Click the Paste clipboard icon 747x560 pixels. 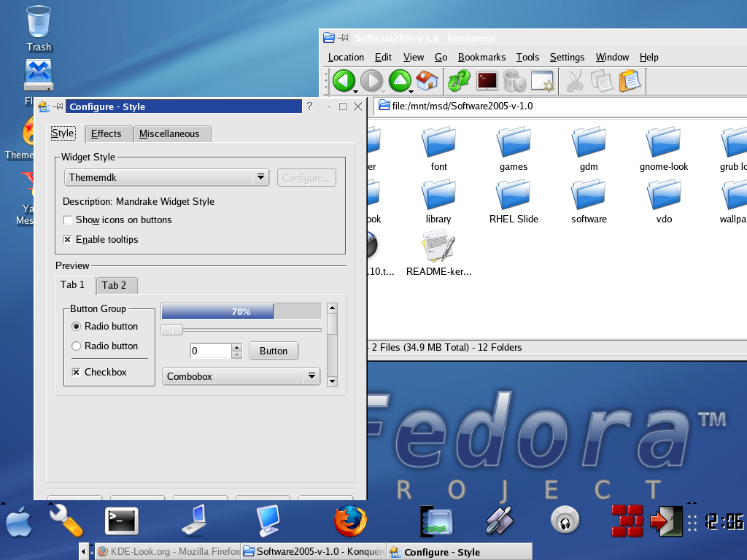(630, 80)
